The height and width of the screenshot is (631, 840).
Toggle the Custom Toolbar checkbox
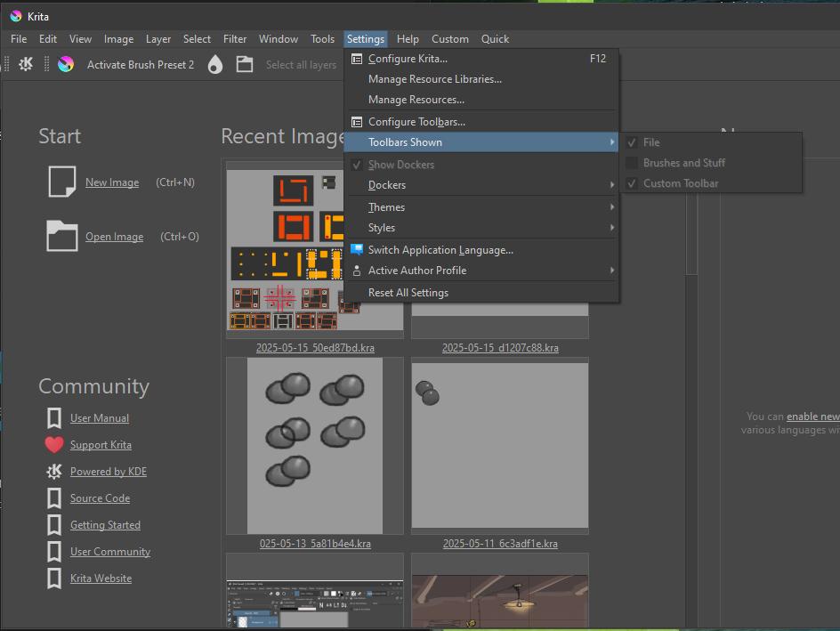pos(632,183)
